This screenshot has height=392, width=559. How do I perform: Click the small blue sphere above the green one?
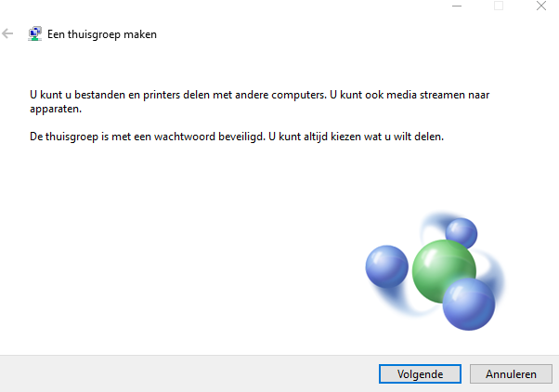461,232
